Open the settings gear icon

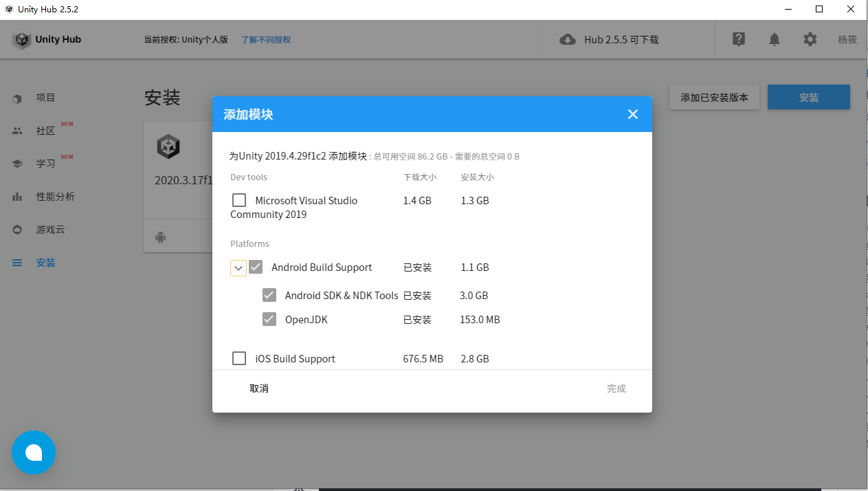coord(810,40)
